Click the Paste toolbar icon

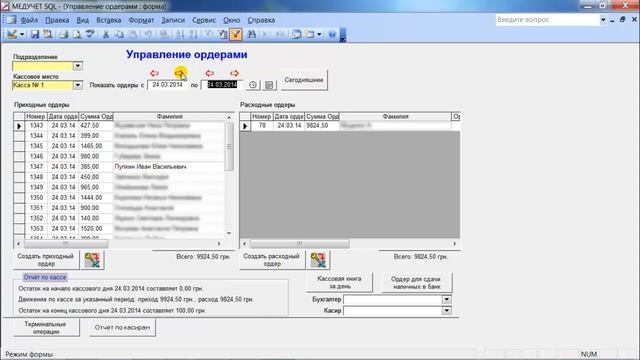pyautogui.click(x=133, y=35)
